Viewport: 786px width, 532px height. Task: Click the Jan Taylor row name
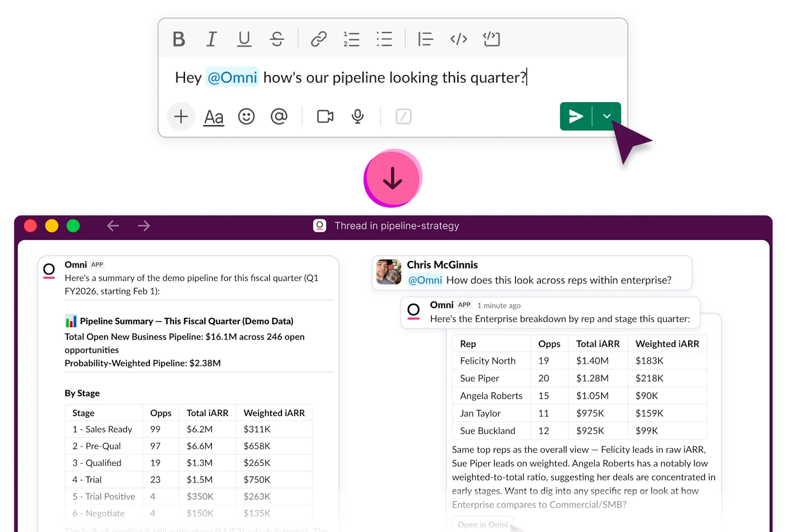[480, 413]
